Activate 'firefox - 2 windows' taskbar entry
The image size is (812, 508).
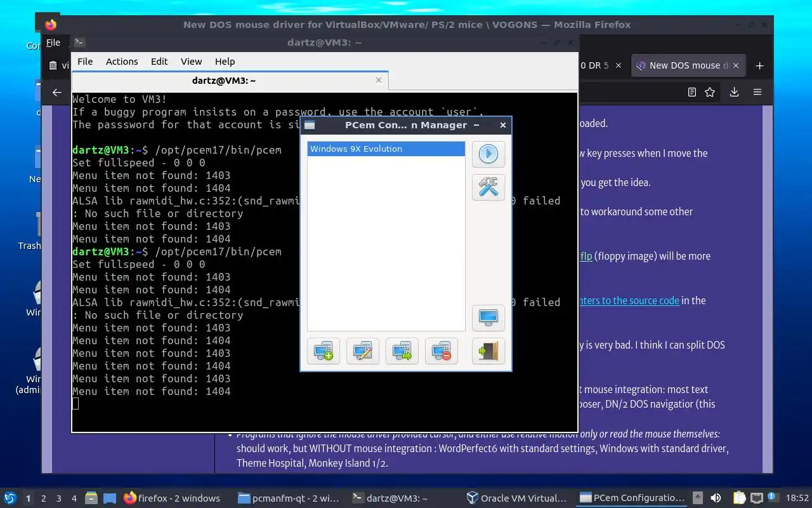point(172,498)
